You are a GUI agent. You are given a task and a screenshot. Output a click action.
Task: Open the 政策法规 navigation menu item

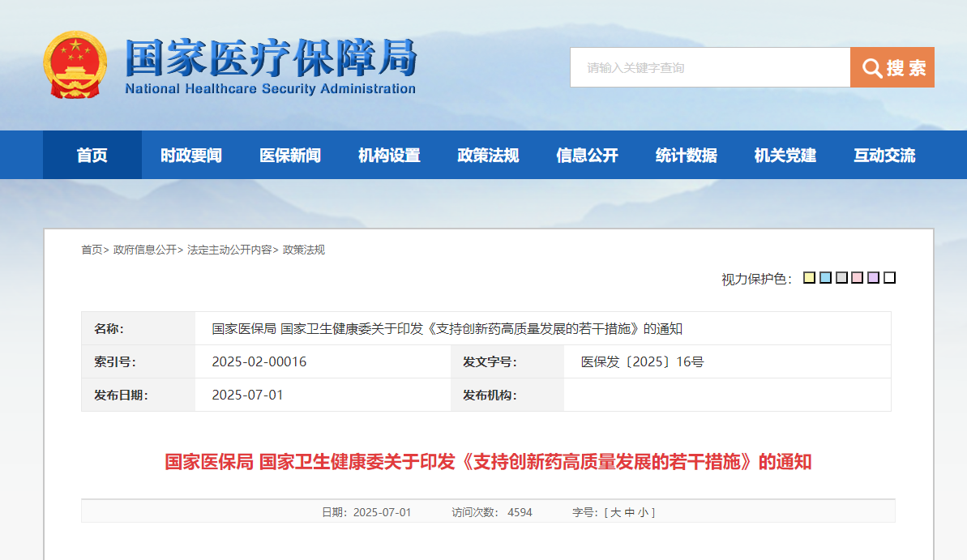coord(488,155)
